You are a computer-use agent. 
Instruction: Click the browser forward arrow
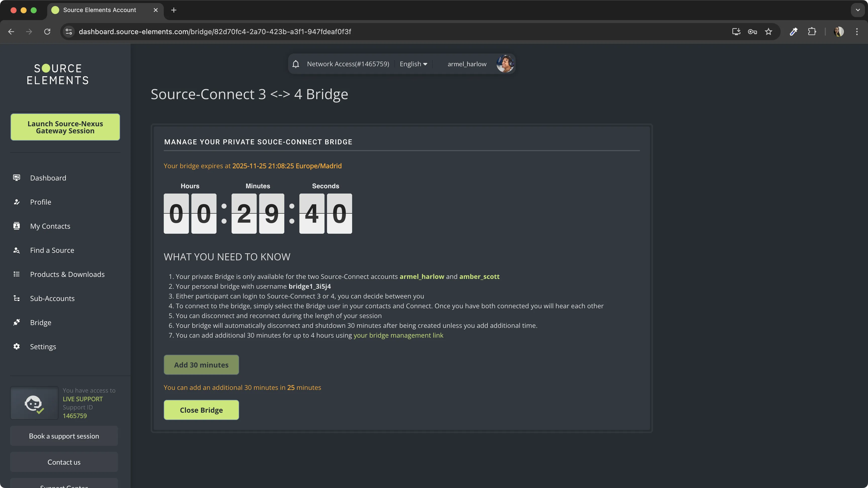[29, 32]
